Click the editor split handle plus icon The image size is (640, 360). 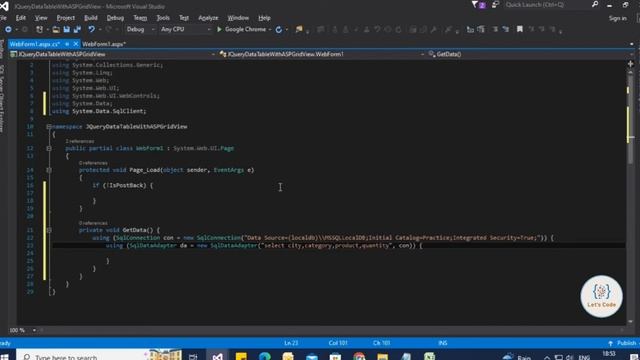(x=631, y=64)
